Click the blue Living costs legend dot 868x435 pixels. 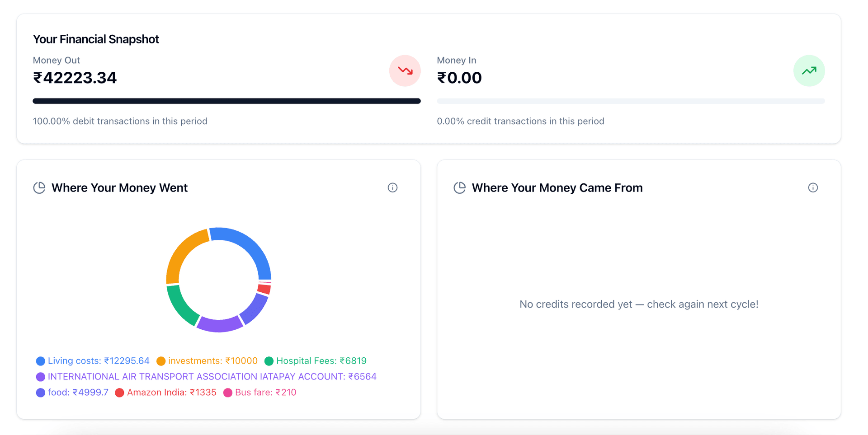(x=41, y=361)
